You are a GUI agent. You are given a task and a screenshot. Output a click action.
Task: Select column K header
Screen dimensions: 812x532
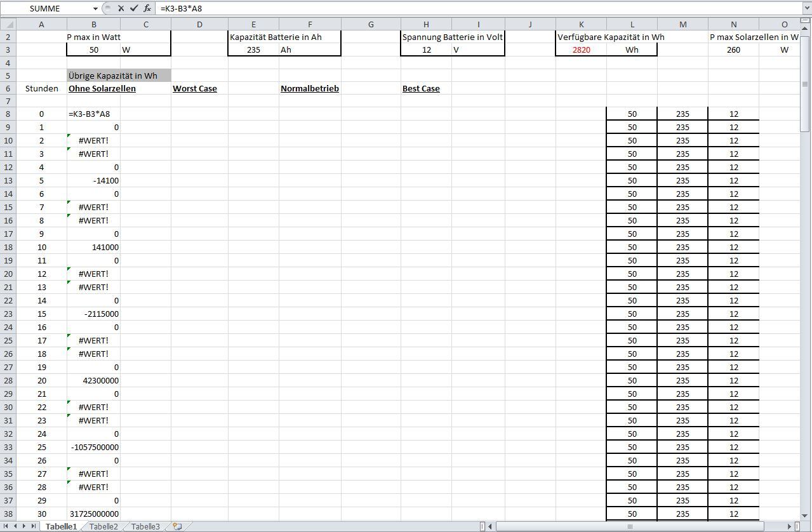point(581,24)
